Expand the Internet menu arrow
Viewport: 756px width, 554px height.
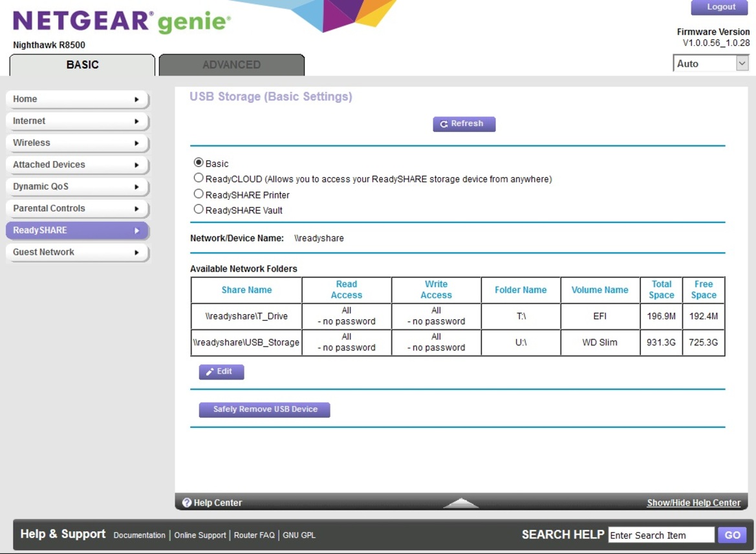[137, 122]
